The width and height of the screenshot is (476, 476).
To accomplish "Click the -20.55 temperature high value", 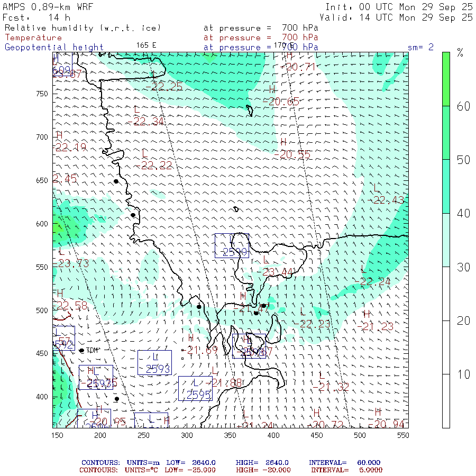I will click(292, 155).
